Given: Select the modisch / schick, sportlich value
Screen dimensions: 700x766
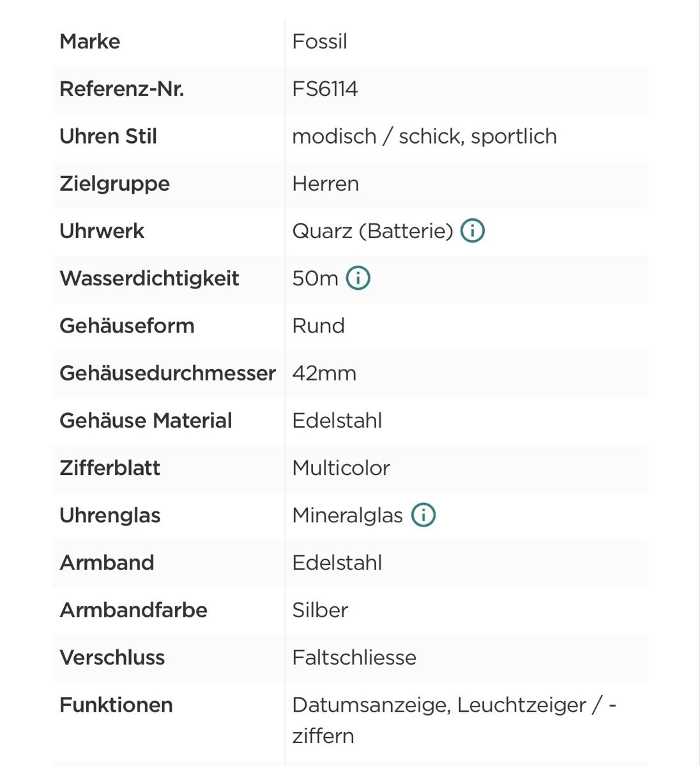Looking at the screenshot, I should point(425,136).
